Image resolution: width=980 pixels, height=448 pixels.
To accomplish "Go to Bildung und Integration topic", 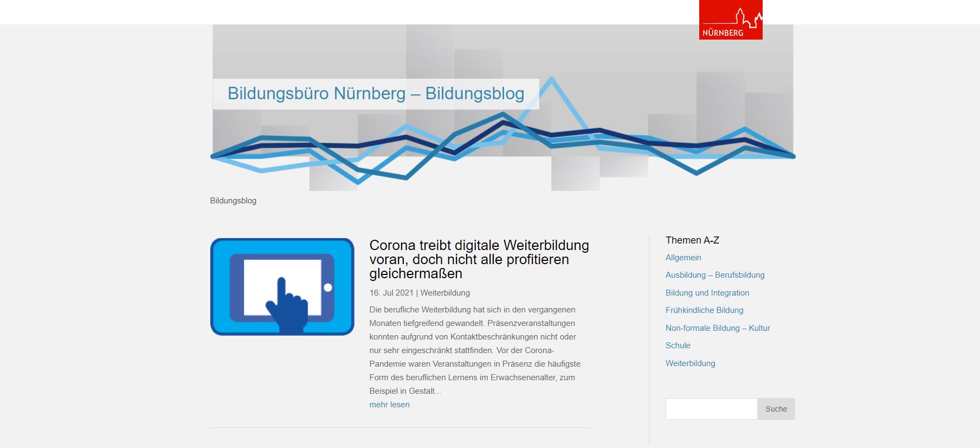I will coord(707,293).
